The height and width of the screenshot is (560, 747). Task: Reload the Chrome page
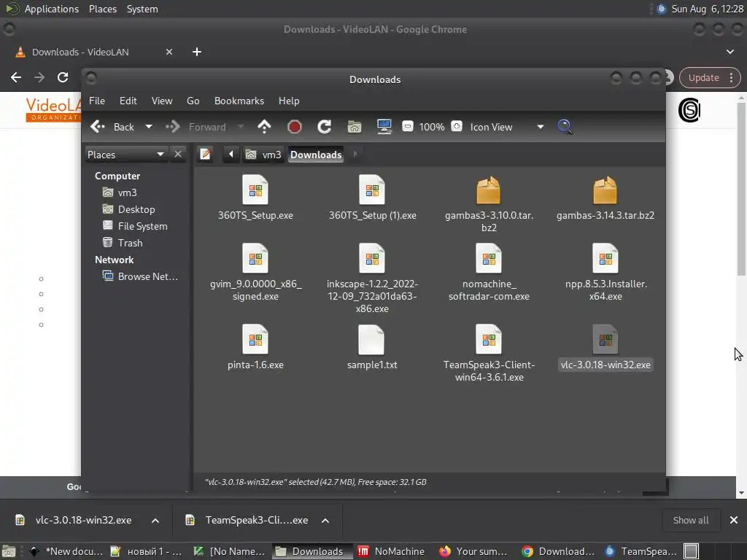(63, 77)
